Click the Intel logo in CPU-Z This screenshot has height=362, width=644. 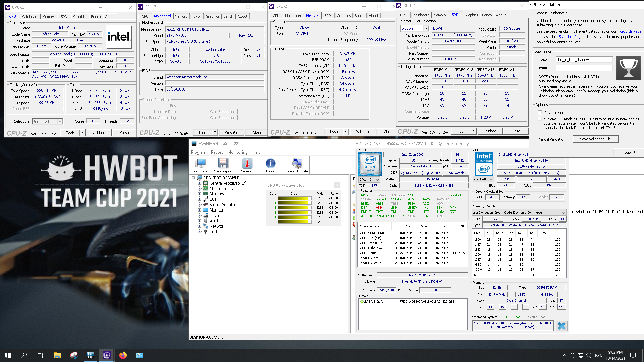click(x=119, y=37)
